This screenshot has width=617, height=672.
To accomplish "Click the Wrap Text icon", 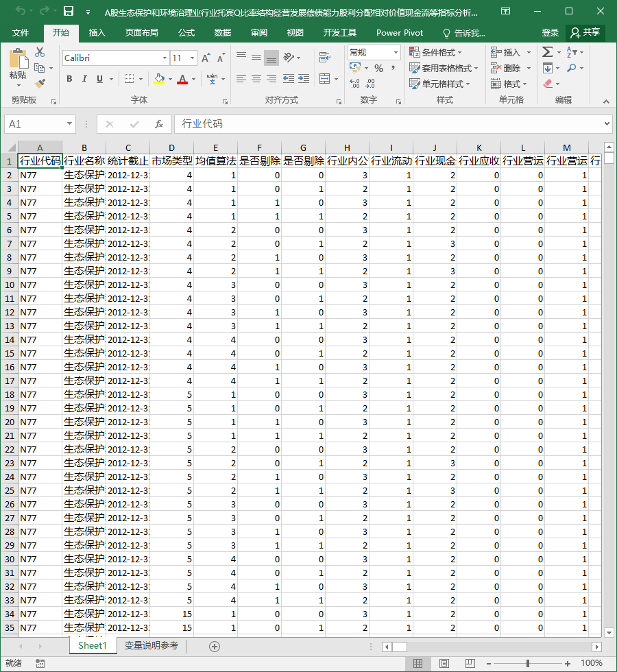I will coord(325,58).
